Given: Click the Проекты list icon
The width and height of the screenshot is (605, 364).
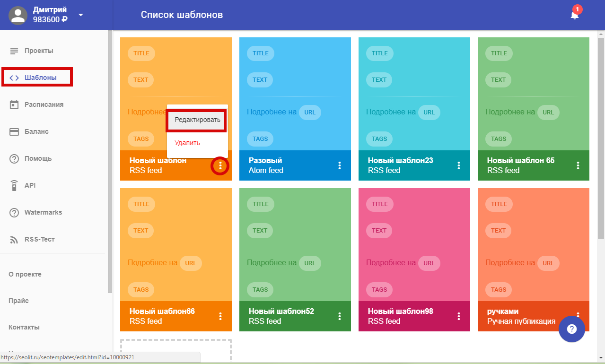Looking at the screenshot, I should [14, 51].
